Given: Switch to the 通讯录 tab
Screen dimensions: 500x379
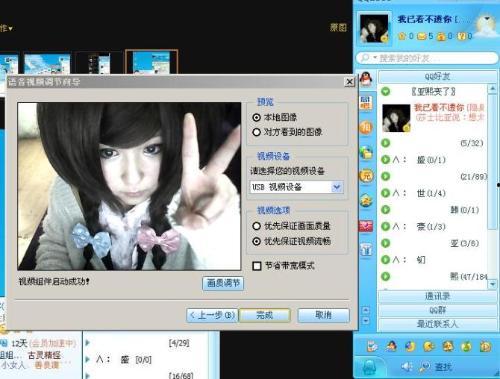Looking at the screenshot, I should (437, 296).
